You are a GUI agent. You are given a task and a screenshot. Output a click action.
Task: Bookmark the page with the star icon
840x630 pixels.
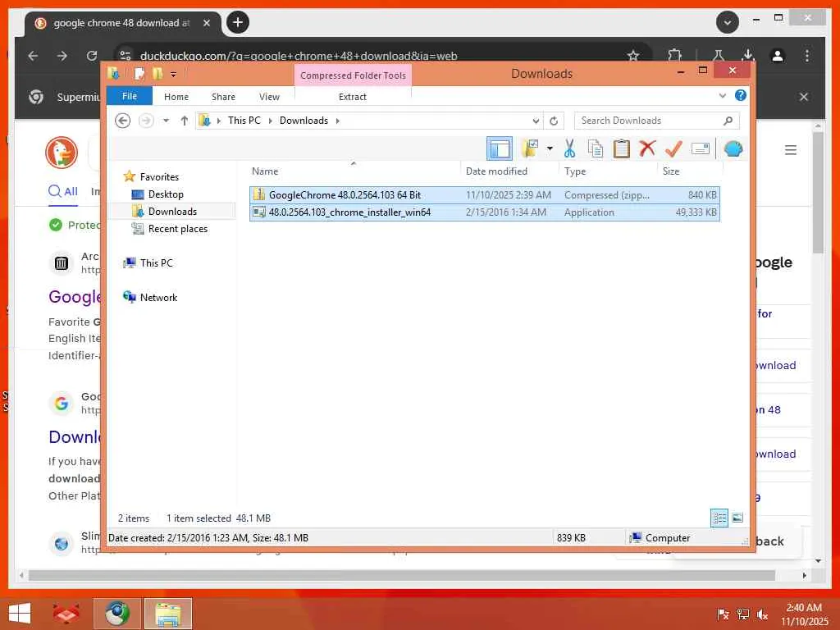click(x=633, y=56)
